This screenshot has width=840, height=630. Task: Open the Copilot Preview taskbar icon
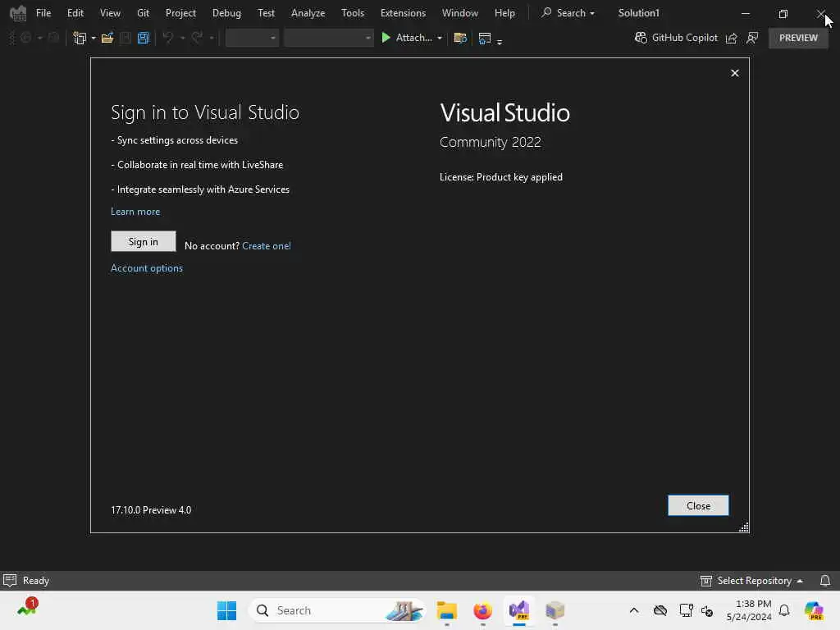(815, 610)
